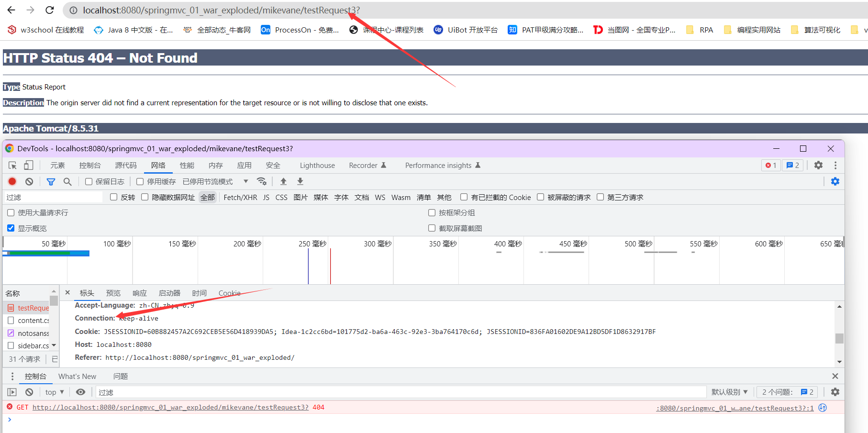
Task: Click in the console 过滤 filter field
Action: coord(401,392)
